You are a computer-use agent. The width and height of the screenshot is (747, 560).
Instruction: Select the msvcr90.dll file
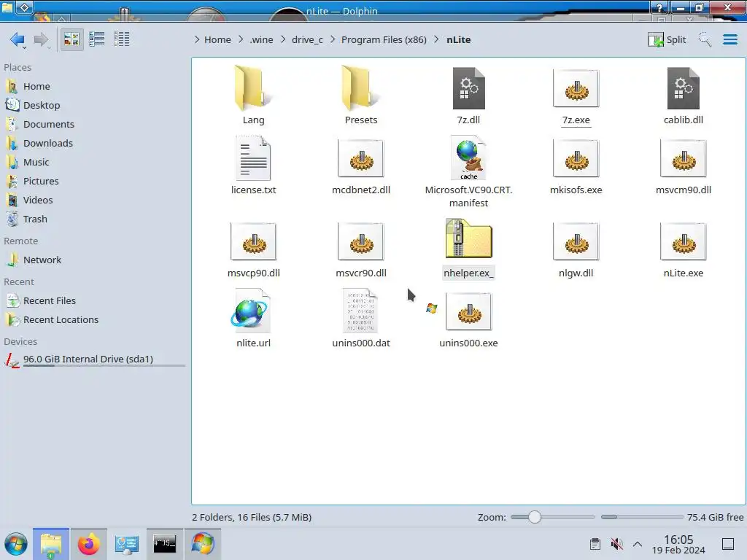361,249
